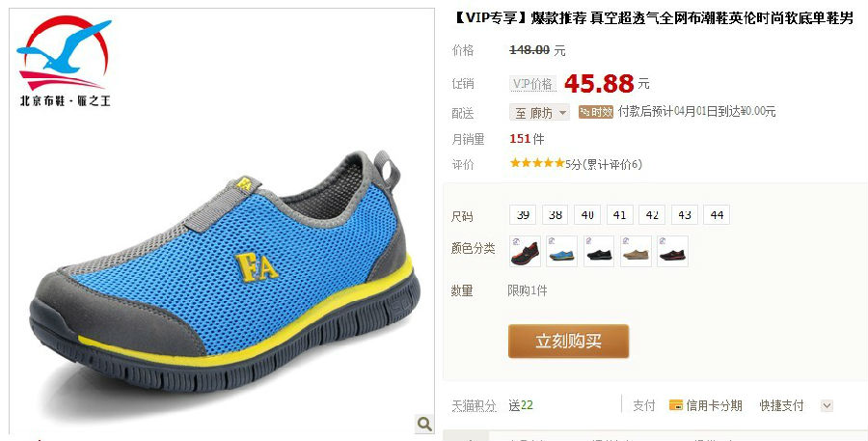Select the all-black shoe color option
The width and height of the screenshot is (868, 441).
(598, 251)
